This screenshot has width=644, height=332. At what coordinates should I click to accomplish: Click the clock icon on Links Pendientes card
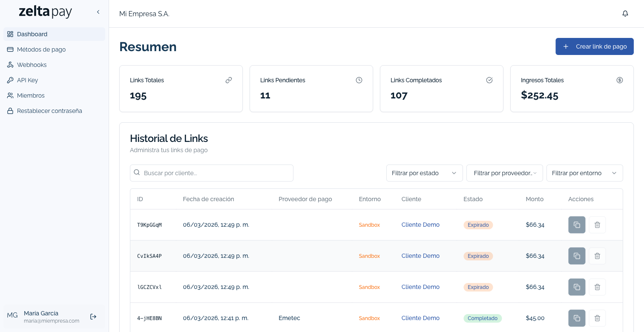359,80
